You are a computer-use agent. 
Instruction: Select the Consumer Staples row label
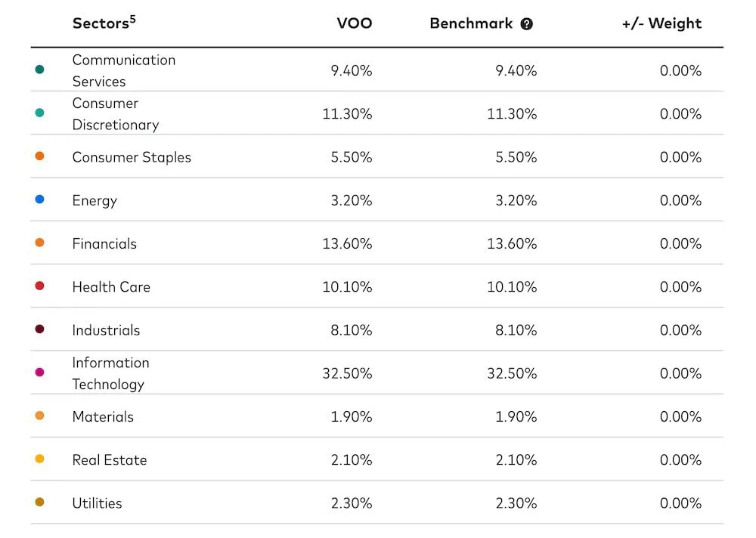(x=132, y=157)
